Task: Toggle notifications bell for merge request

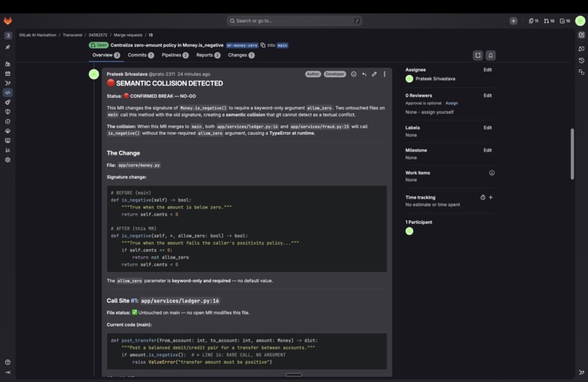Action: pyautogui.click(x=490, y=55)
